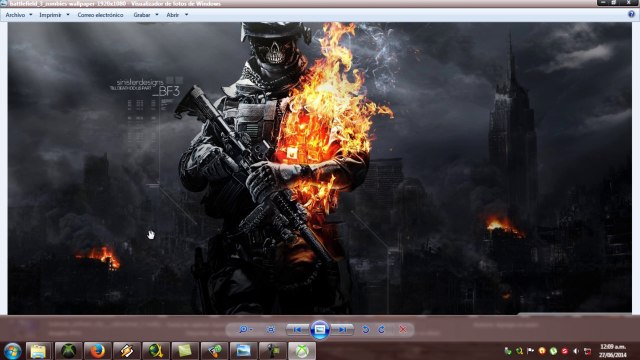Click Correo electrónico
This screenshot has width=640, height=360.
100,15
